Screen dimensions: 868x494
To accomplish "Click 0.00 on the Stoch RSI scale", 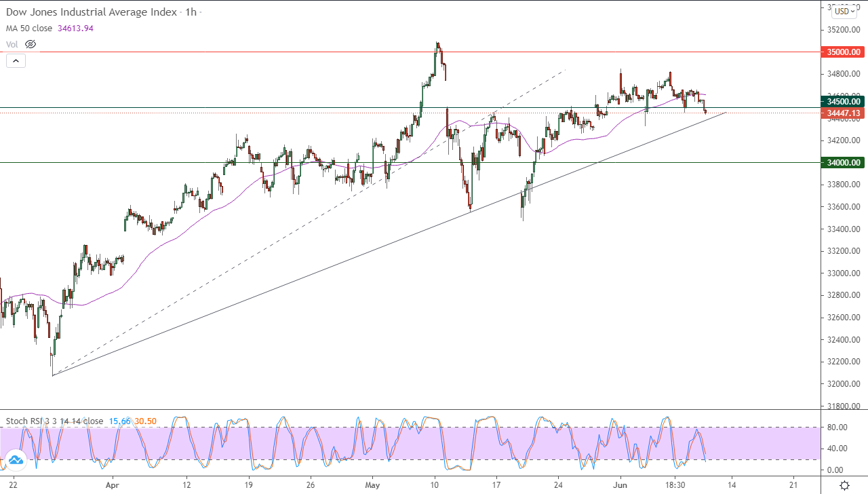I will [x=835, y=470].
